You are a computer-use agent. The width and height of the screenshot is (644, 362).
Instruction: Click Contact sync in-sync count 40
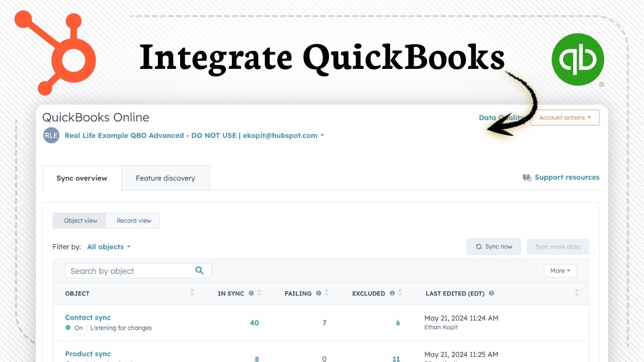[x=255, y=323]
